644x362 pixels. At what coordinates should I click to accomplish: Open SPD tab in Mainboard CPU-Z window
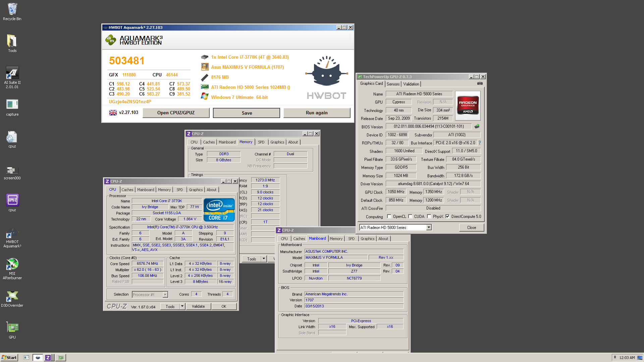click(351, 239)
